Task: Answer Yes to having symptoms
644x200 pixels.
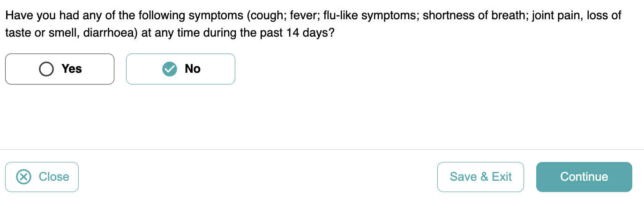Action: tap(60, 69)
